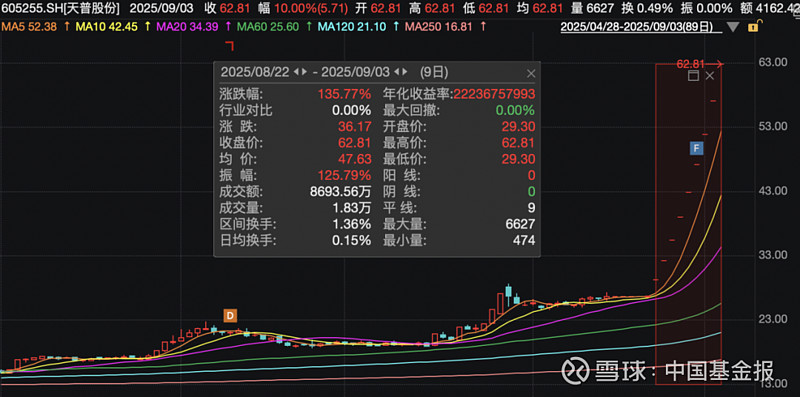Click the 涨跌幅 value 135.77%

(x=344, y=94)
